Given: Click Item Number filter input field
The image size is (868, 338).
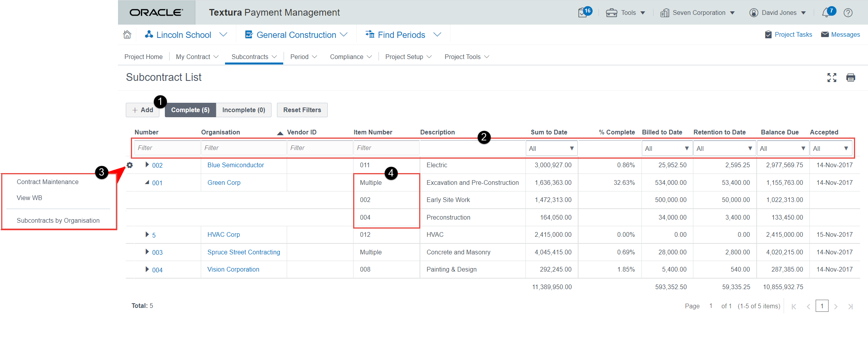Looking at the screenshot, I should [x=386, y=148].
